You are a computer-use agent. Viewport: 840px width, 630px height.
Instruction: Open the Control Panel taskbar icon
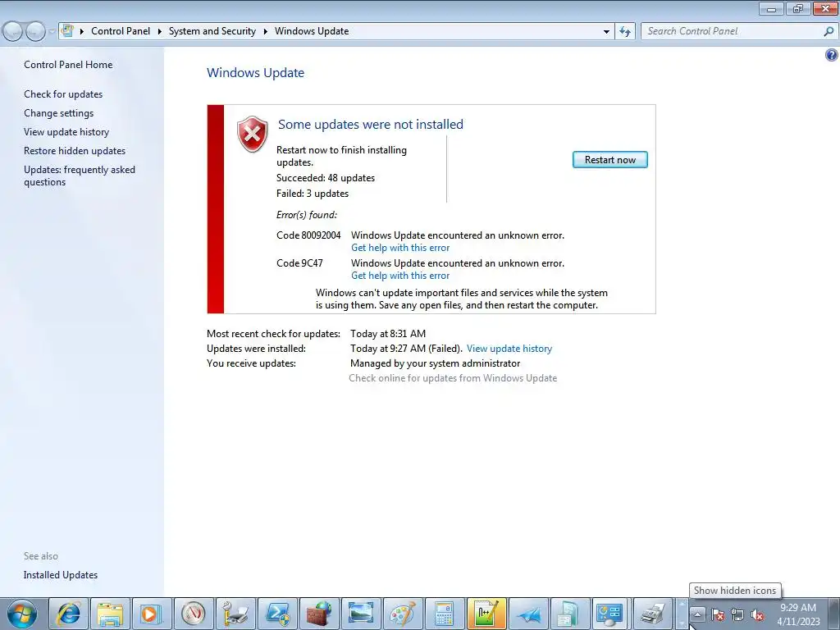coord(611,614)
